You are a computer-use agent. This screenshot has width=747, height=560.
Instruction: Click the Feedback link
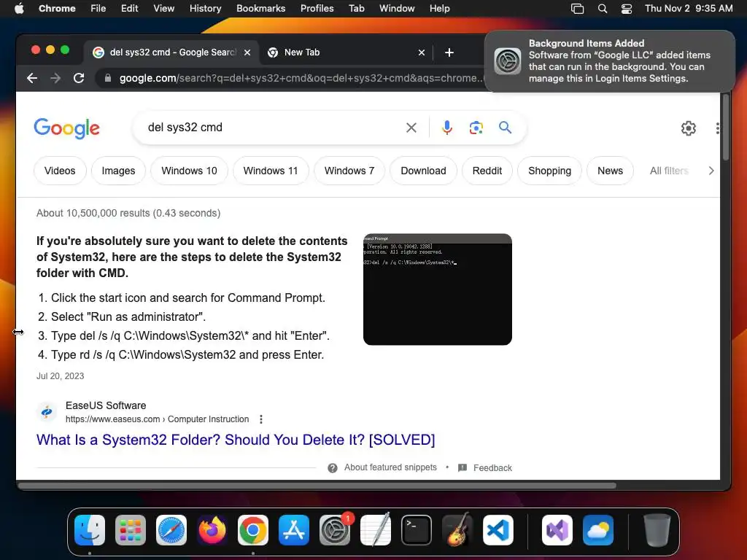(x=492, y=468)
